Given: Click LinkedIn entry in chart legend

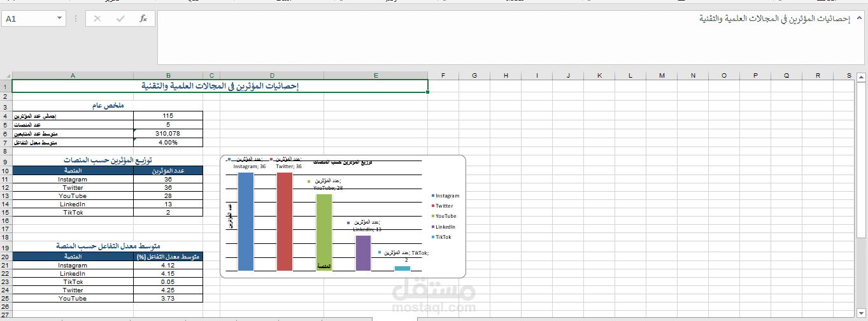Looking at the screenshot, I should point(444,226).
